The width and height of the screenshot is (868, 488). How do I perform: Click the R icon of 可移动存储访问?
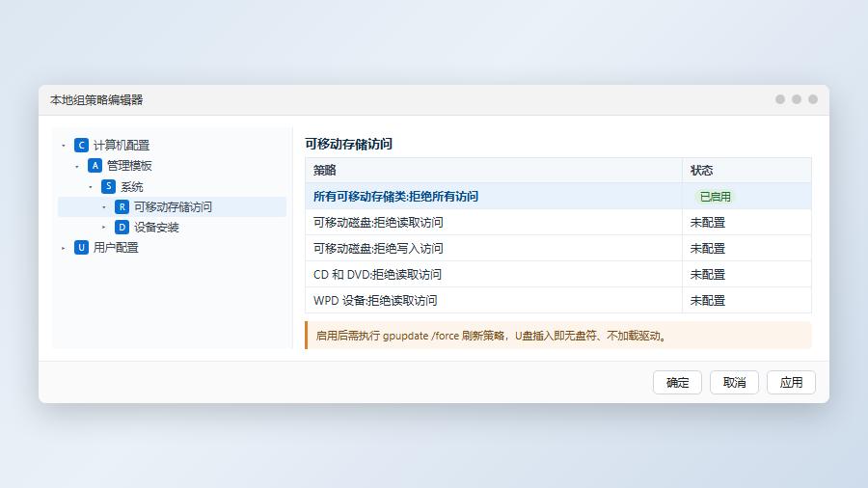[122, 207]
